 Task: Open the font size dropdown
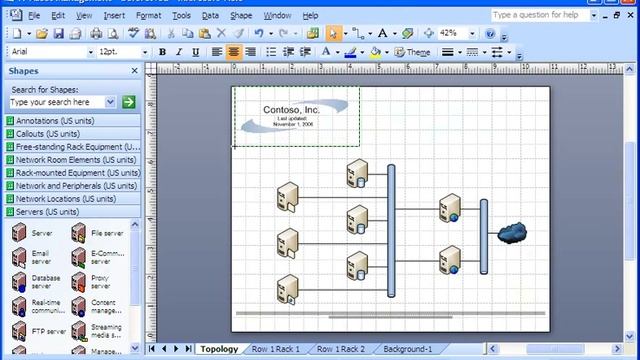pos(144,52)
